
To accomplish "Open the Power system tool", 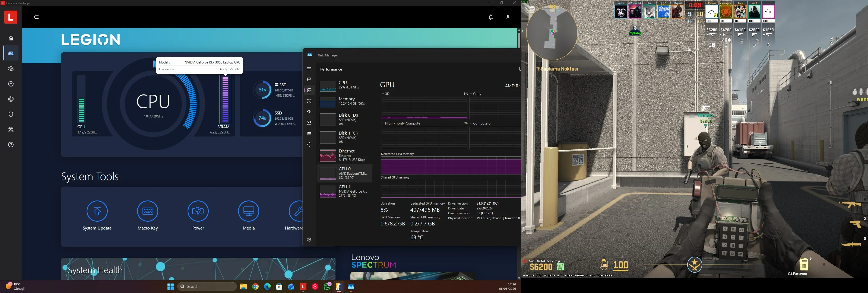I will tap(198, 211).
